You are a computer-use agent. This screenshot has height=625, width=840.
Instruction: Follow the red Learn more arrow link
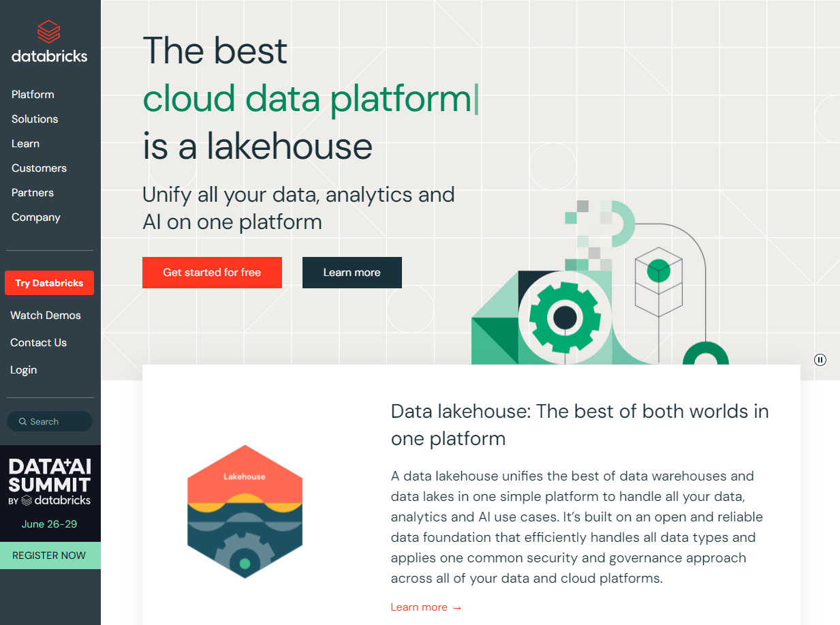pyautogui.click(x=426, y=607)
